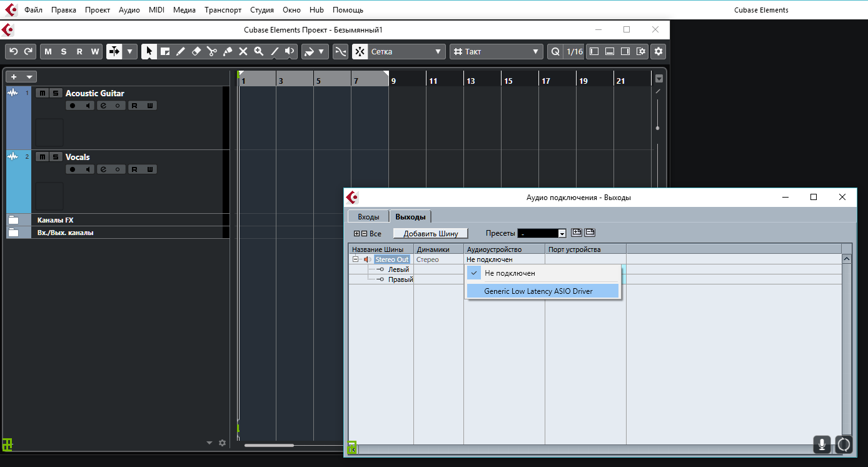Screen dimensions: 868x467
Task: Mute the Acoustic Guitar track
Action: click(x=42, y=93)
